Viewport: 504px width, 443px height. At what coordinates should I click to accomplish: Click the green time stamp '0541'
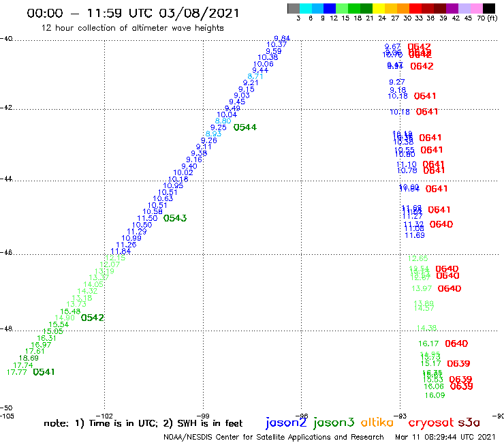(44, 372)
